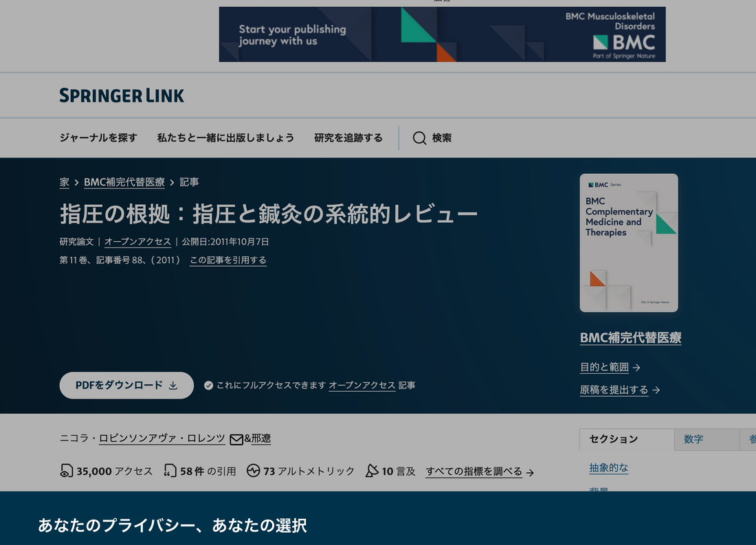Viewport: 756px width, 545px height.
Task: Click the article title 指圧の根拠
Action: tap(268, 214)
